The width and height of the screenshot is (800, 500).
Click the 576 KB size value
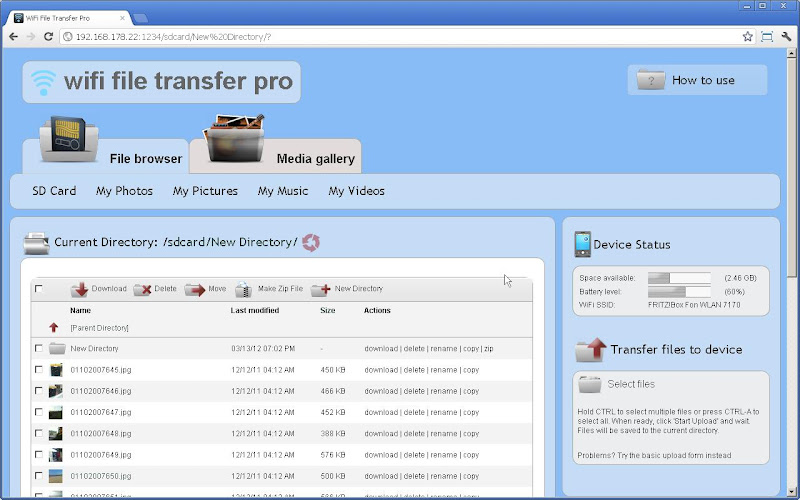(333, 455)
